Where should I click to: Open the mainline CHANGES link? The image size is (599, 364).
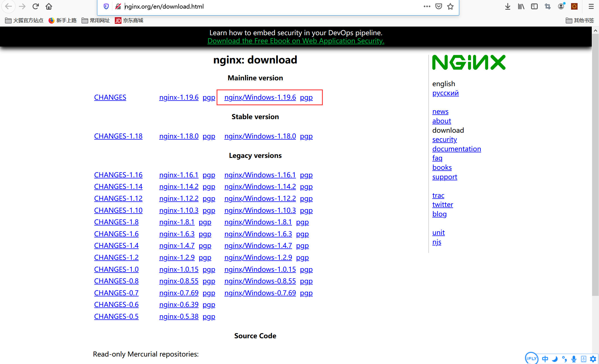click(110, 98)
